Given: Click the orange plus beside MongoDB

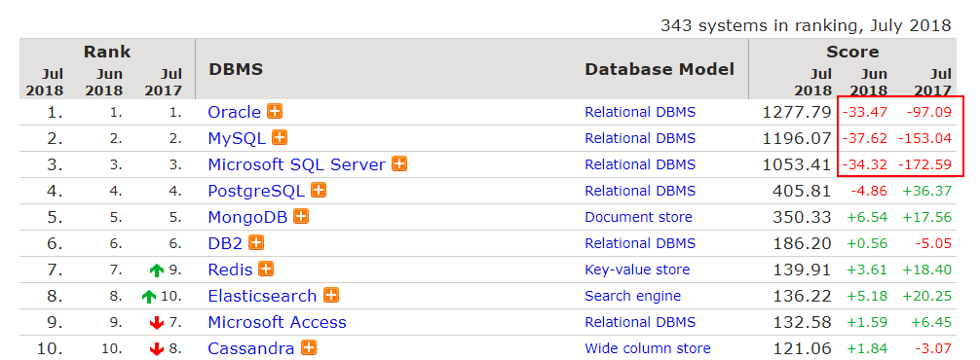Looking at the screenshot, I should click(x=301, y=217).
